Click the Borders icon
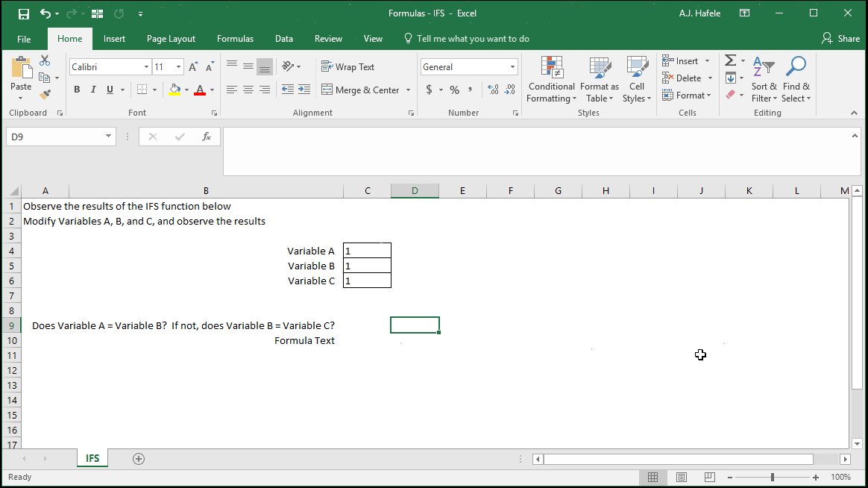 pos(142,90)
